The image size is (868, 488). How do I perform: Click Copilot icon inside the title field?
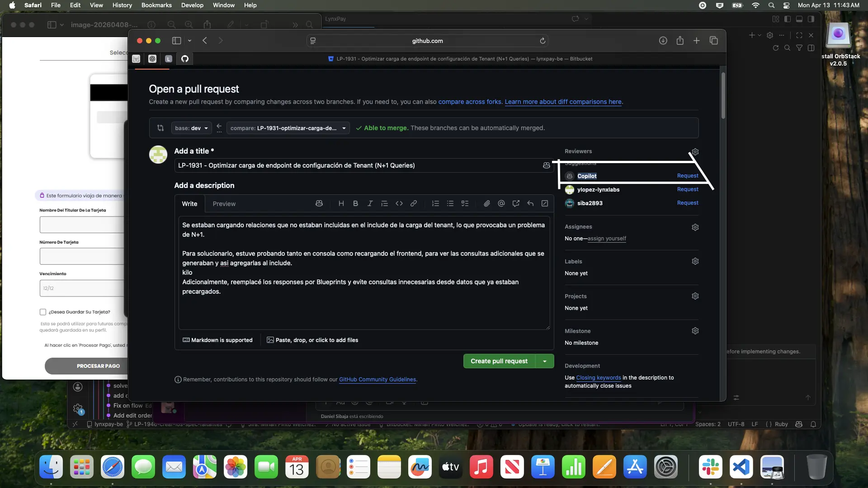click(x=547, y=166)
